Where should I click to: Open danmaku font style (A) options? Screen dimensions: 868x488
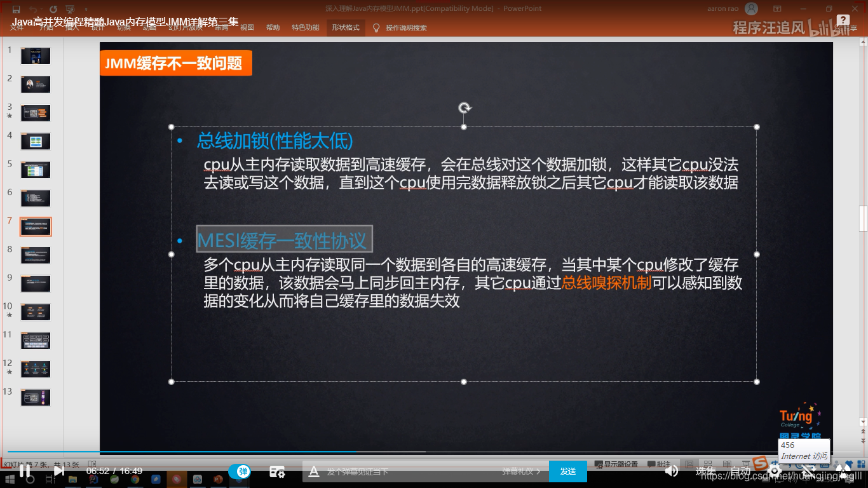point(313,471)
